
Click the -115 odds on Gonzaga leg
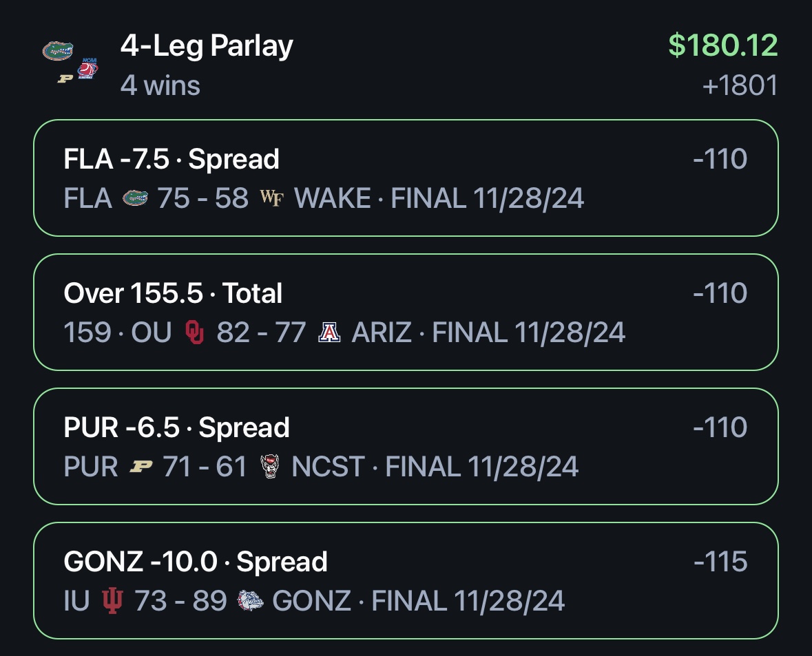coord(720,561)
